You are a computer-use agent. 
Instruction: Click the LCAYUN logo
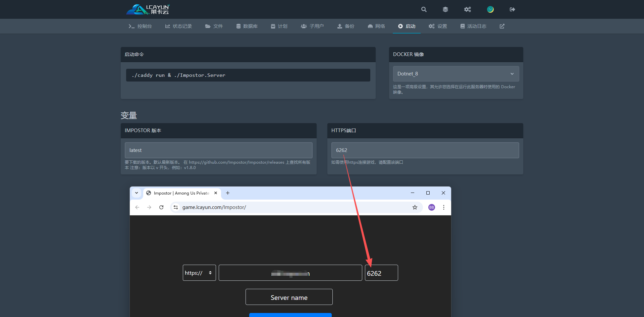click(x=148, y=9)
